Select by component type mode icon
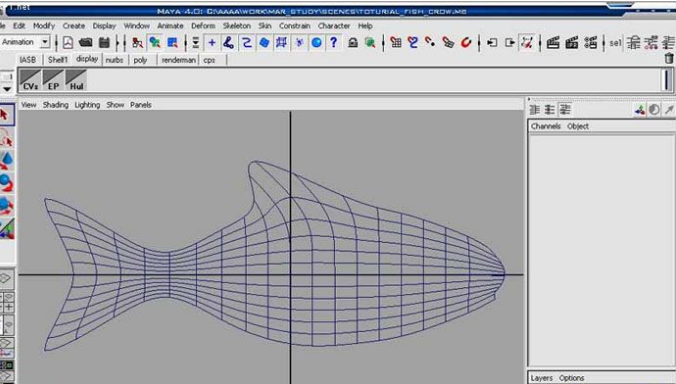The height and width of the screenshot is (384, 676). tap(172, 42)
